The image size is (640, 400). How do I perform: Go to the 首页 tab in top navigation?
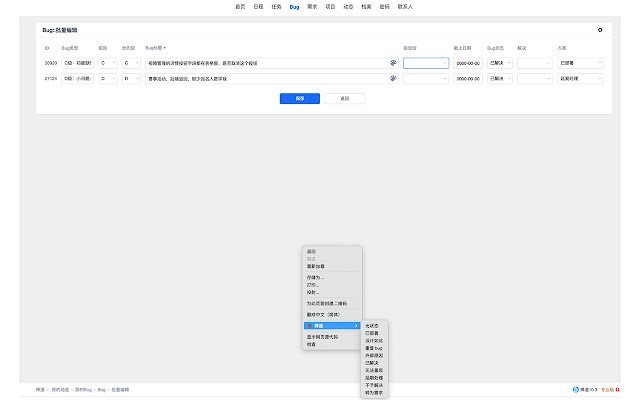[x=240, y=7]
